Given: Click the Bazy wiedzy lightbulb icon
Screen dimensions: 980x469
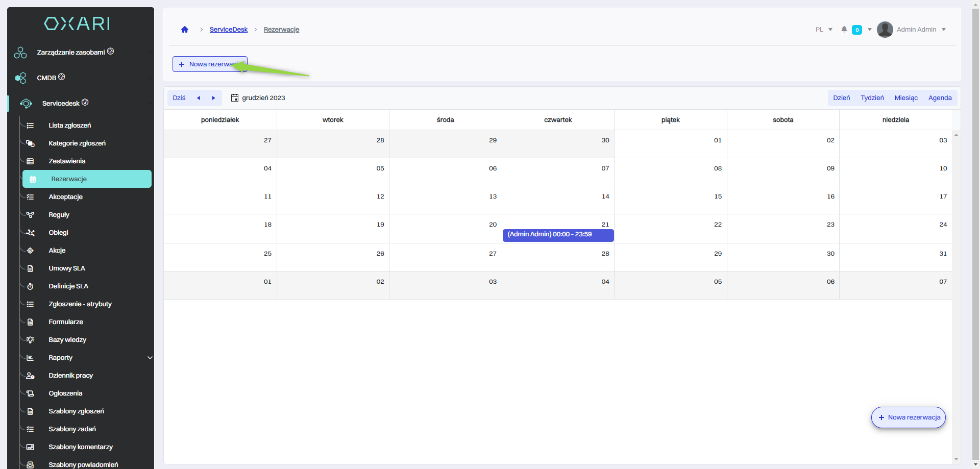Looking at the screenshot, I should pyautogui.click(x=30, y=340).
